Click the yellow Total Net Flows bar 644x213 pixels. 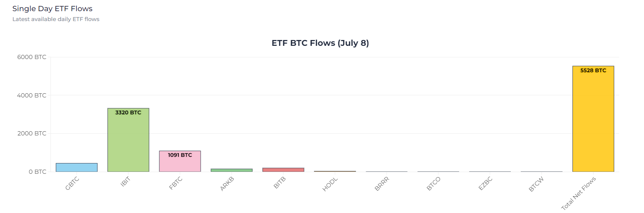click(593, 119)
